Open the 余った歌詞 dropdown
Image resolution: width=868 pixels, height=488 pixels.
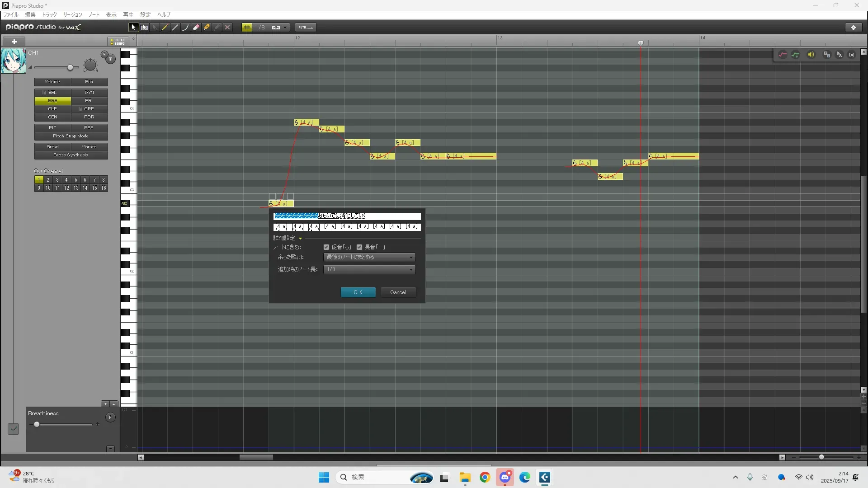point(369,257)
